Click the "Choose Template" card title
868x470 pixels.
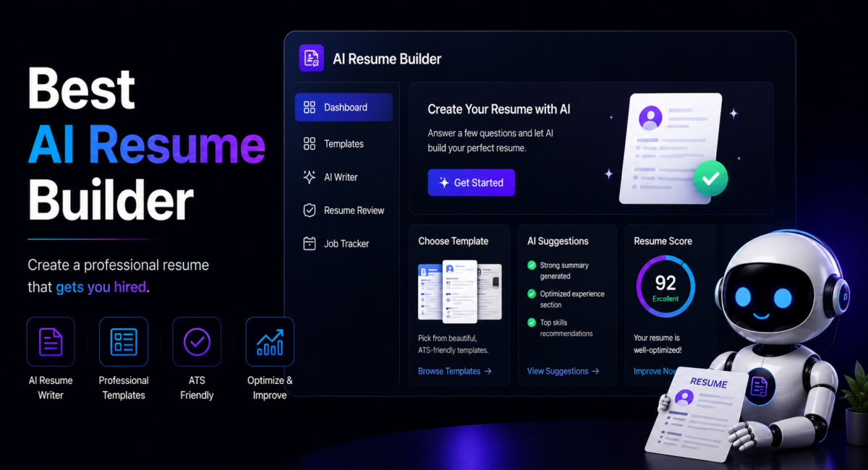tap(454, 242)
